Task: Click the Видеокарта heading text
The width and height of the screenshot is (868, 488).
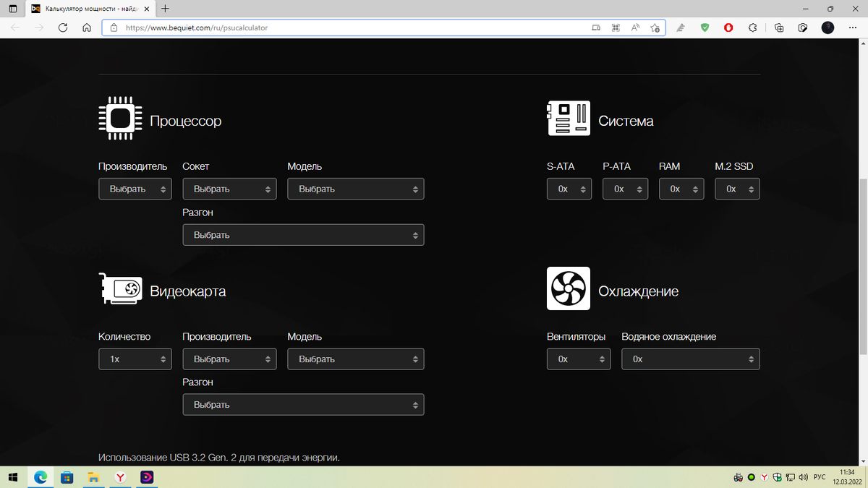Action: click(x=188, y=291)
